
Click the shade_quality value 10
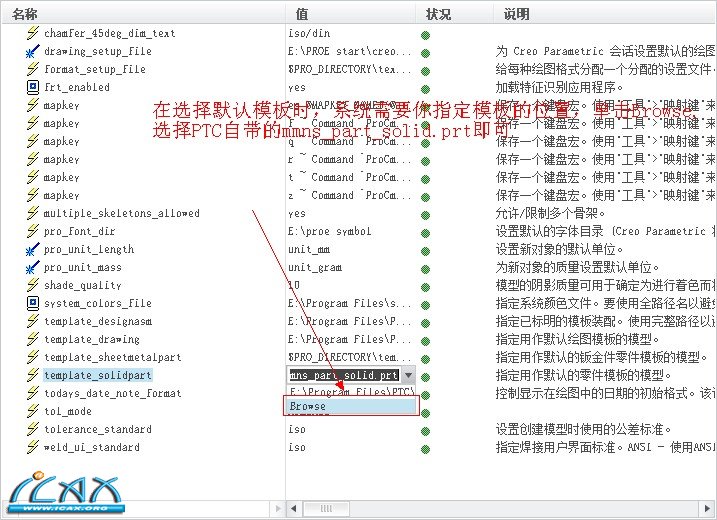[294, 285]
